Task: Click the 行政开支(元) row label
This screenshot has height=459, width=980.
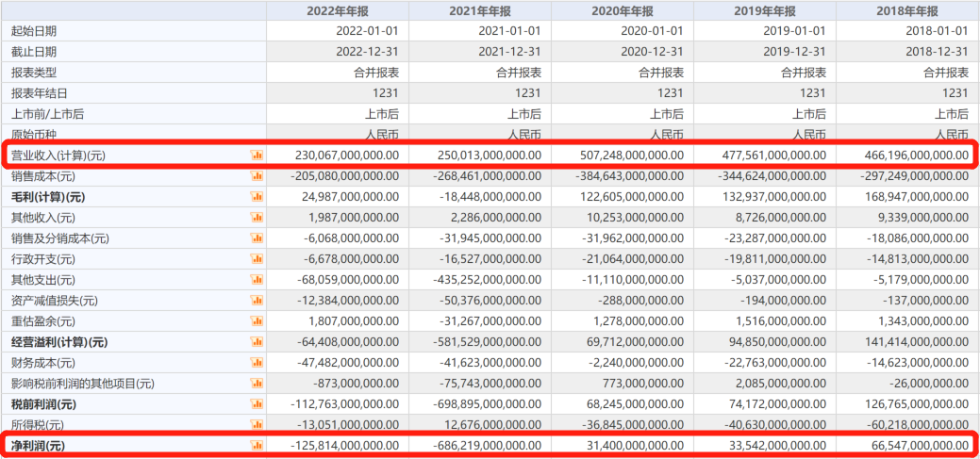Action: click(44, 259)
